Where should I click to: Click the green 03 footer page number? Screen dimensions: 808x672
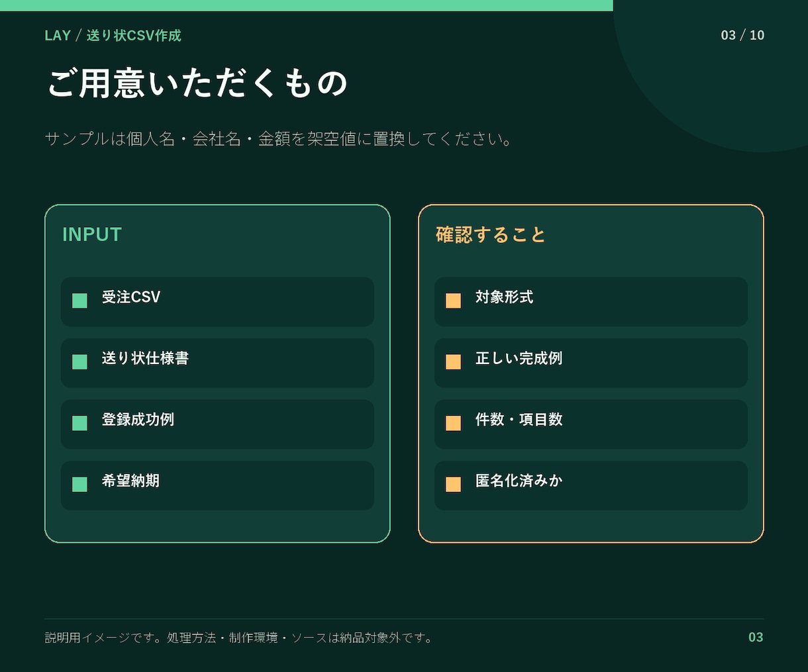(756, 637)
